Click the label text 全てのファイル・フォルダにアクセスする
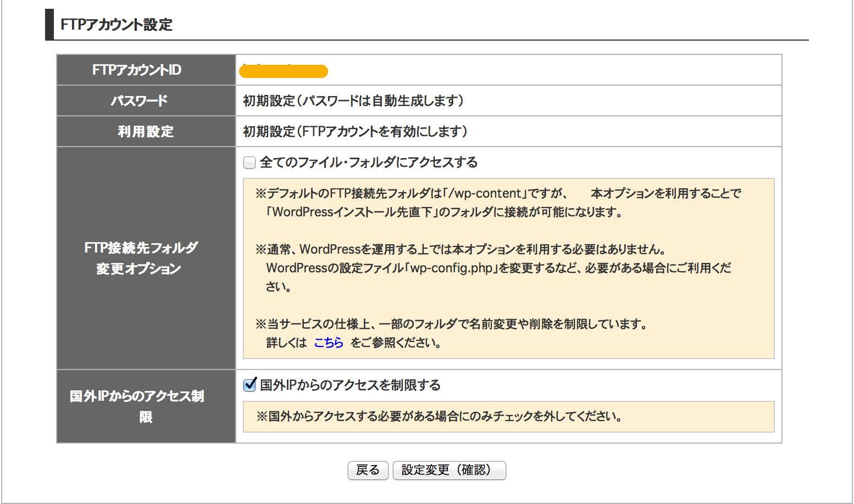Image resolution: width=854 pixels, height=504 pixels. (x=368, y=163)
